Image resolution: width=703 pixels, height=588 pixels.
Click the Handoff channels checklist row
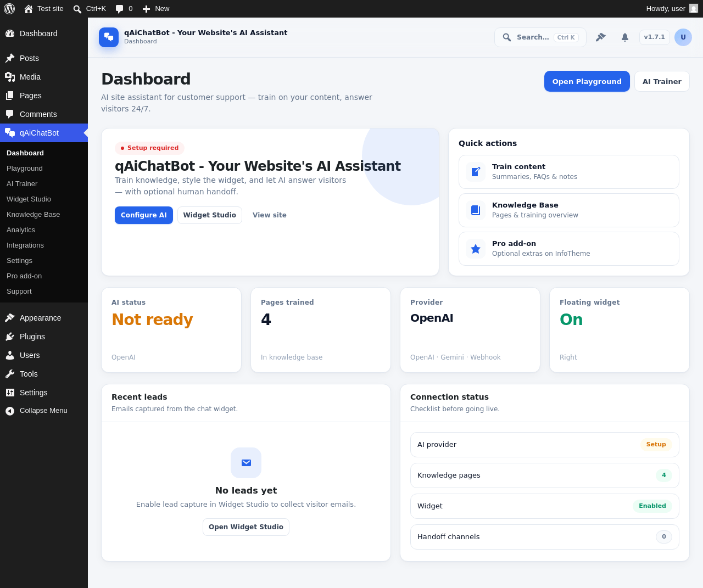(545, 537)
